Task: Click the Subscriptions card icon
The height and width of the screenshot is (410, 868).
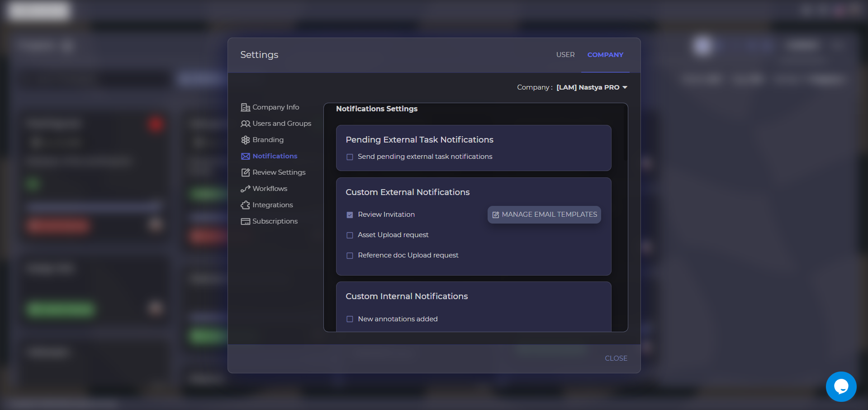Action: pyautogui.click(x=245, y=221)
